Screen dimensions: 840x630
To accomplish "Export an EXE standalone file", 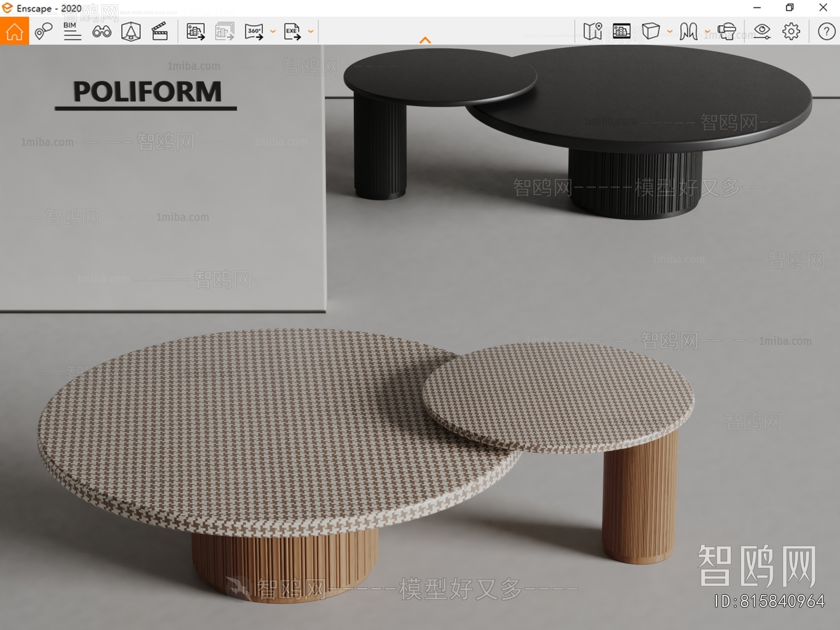I will [292, 31].
